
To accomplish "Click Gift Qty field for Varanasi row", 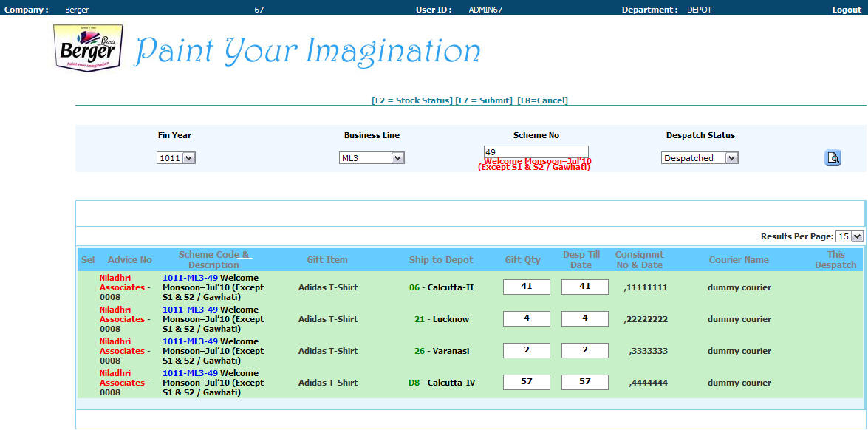I will [x=527, y=350].
